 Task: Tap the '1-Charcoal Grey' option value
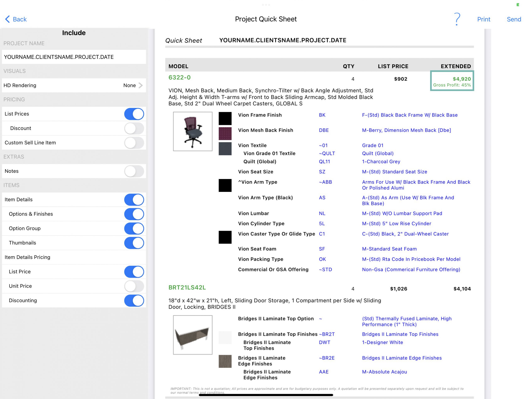[x=381, y=162]
